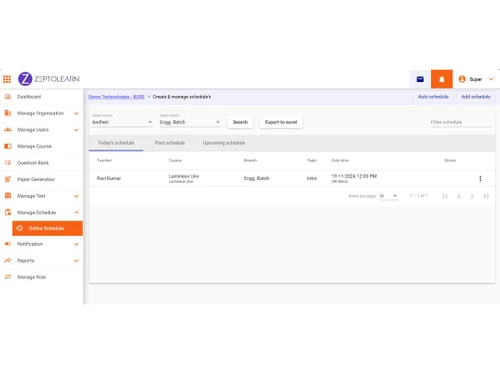Expand the Notification chevron
The image size is (500, 375).
coord(76,244)
